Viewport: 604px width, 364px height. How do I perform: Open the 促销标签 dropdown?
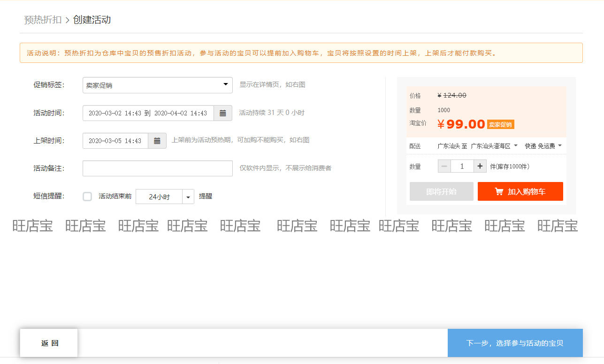click(158, 85)
